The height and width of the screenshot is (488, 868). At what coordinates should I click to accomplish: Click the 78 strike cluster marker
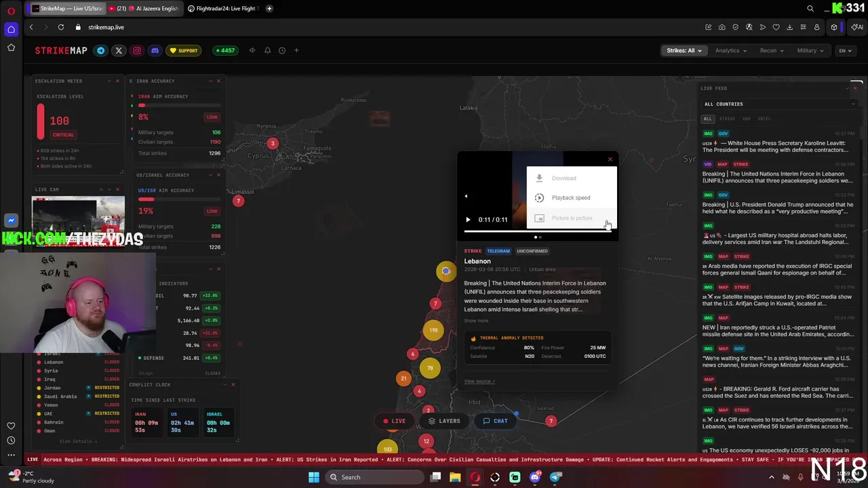click(x=430, y=368)
